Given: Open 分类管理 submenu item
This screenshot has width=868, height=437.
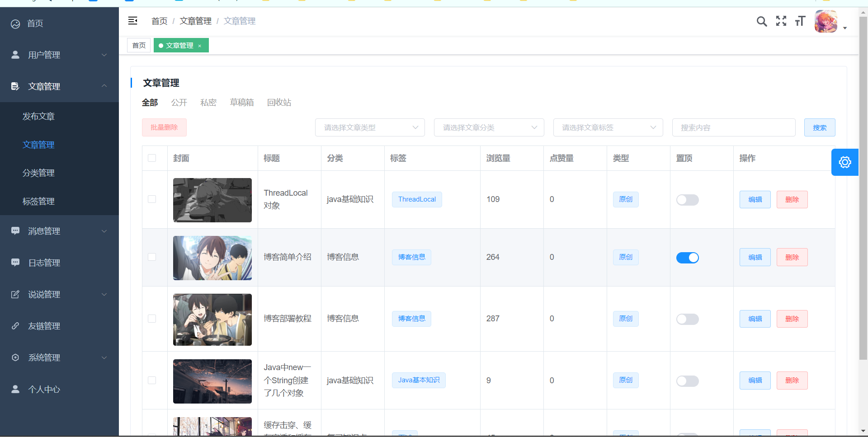Looking at the screenshot, I should click(x=59, y=173).
